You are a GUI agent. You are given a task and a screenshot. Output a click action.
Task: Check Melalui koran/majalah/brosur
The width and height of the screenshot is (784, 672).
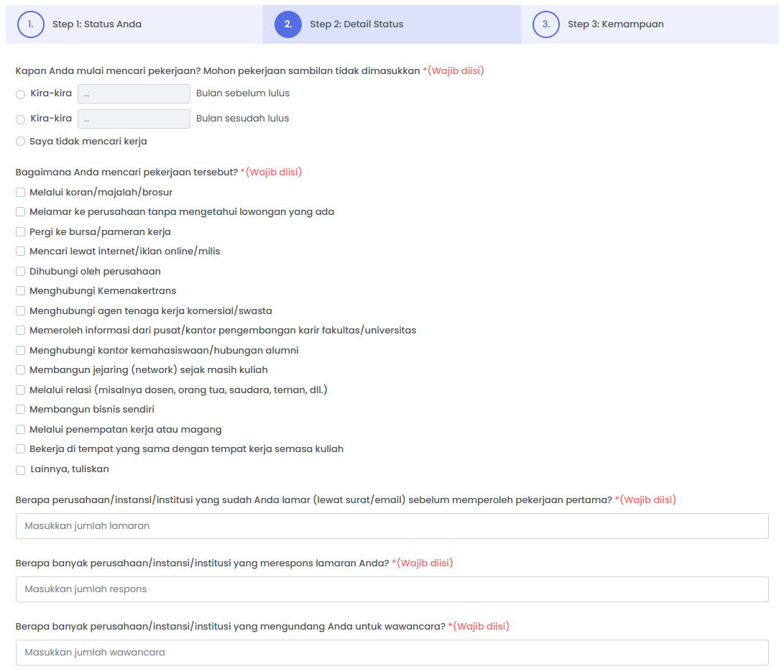click(x=21, y=193)
